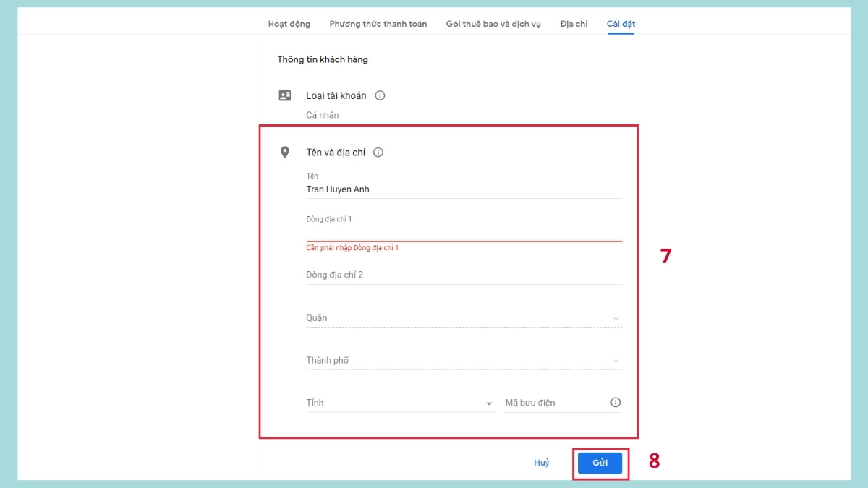Click the info icon next to Tên và địa chỉ

pyautogui.click(x=378, y=153)
